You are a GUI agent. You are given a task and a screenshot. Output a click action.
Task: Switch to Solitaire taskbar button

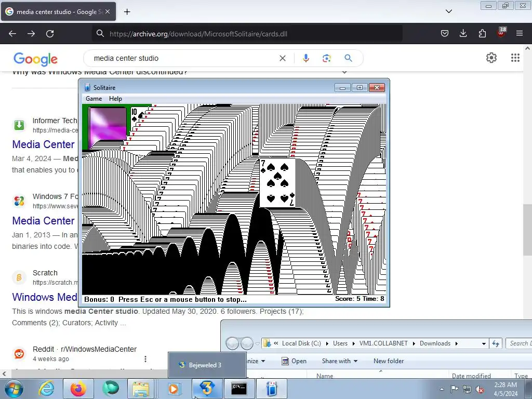pos(271,389)
